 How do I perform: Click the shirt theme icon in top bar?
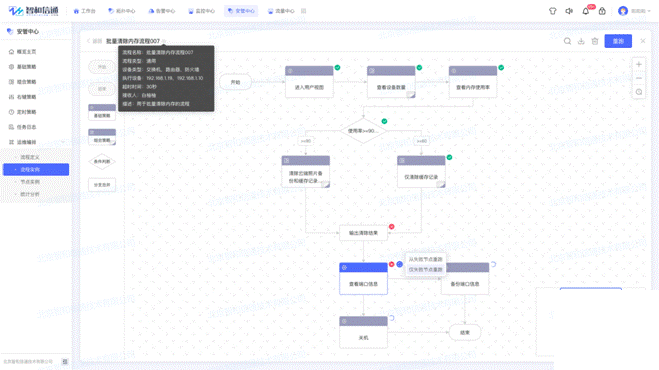(553, 11)
